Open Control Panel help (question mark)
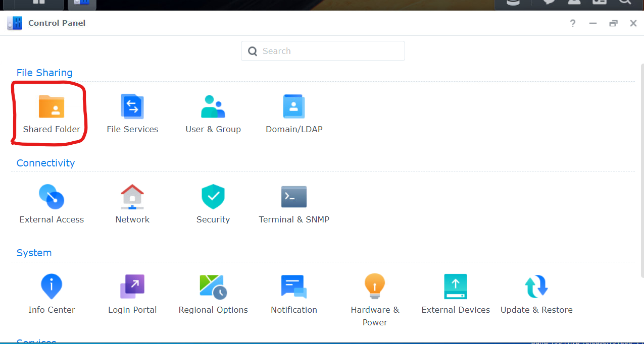Image resolution: width=644 pixels, height=344 pixels. point(573,23)
